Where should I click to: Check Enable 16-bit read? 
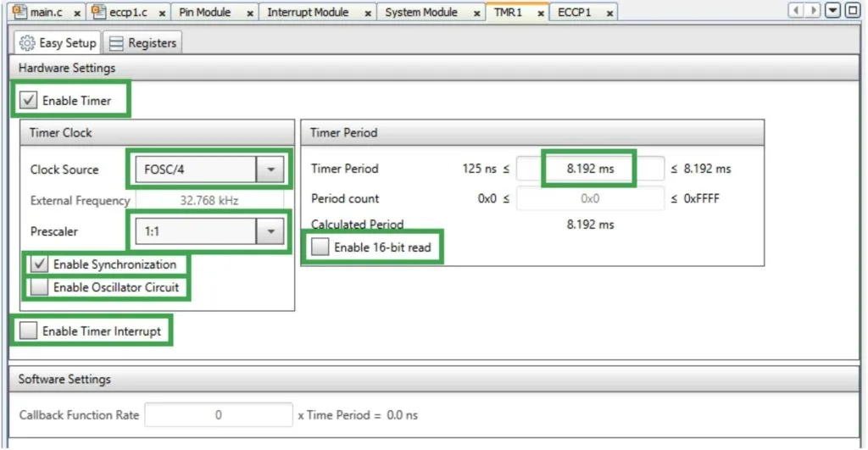coord(320,247)
